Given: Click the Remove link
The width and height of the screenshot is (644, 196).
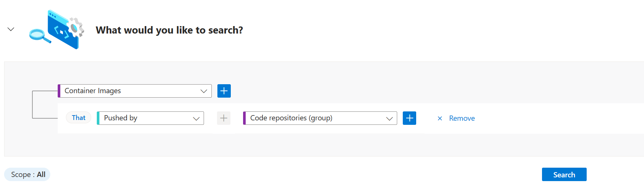Looking at the screenshot, I should point(462,118).
